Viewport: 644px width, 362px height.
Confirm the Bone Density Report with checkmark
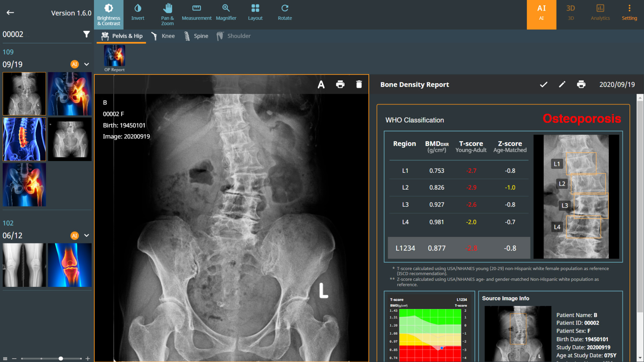pos(544,84)
